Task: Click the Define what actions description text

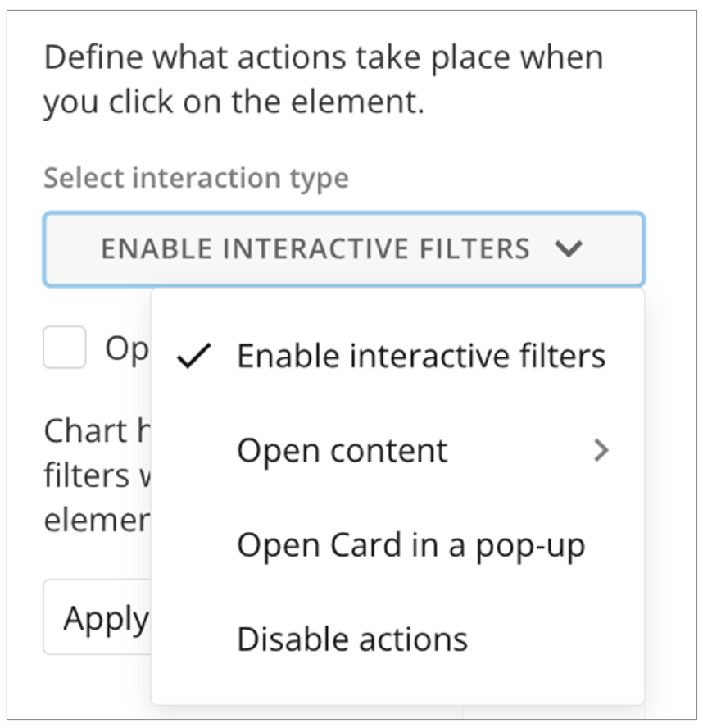Action: [323, 58]
